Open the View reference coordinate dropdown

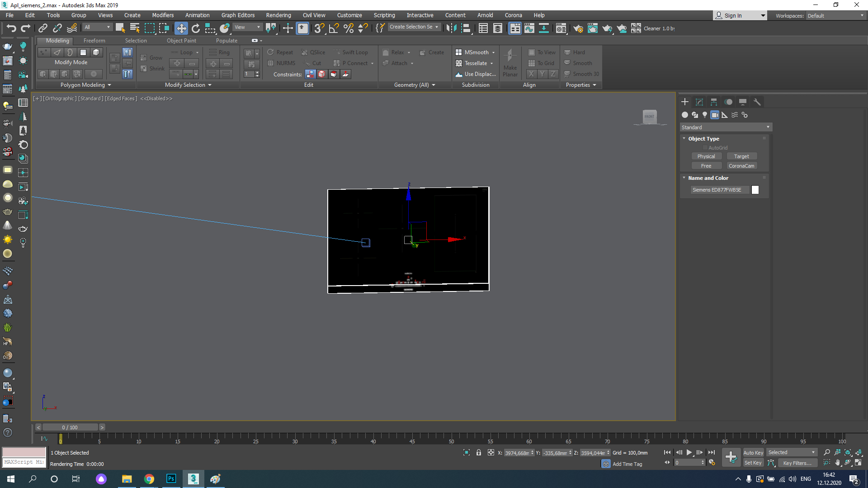click(247, 27)
